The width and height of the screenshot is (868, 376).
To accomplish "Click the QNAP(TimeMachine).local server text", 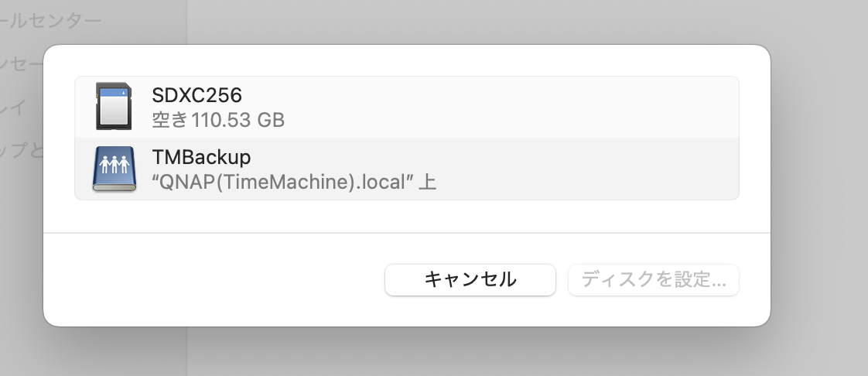I will coord(284,183).
